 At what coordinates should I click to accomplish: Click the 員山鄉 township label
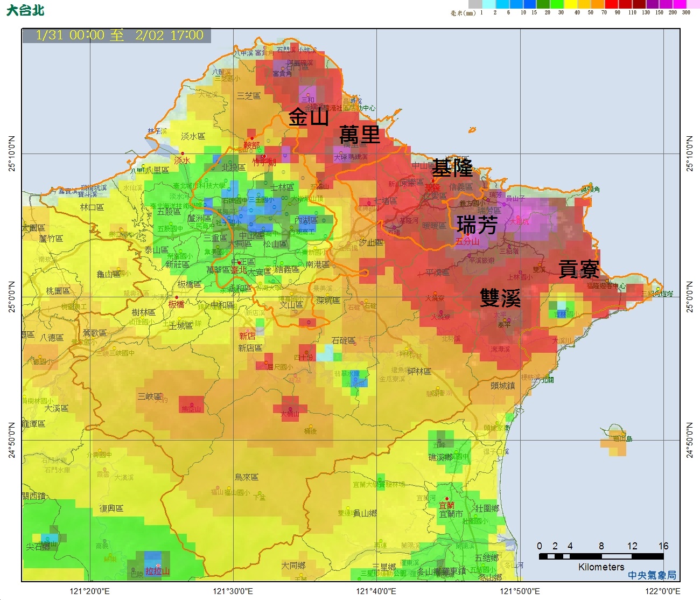365,513
